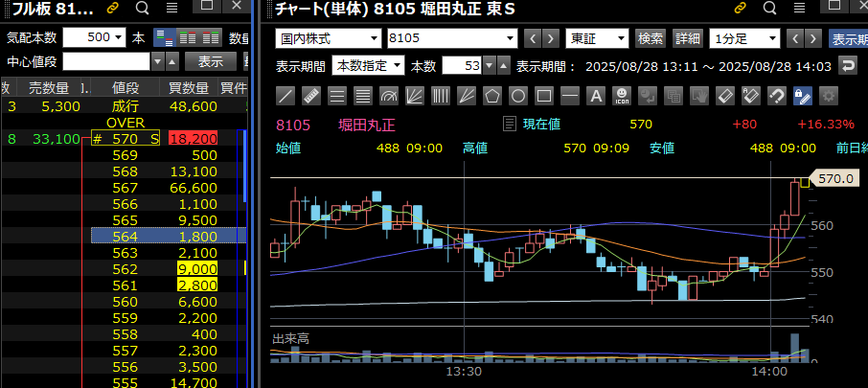Select the pentagon shape tool
The image size is (868, 388).
tap(492, 97)
